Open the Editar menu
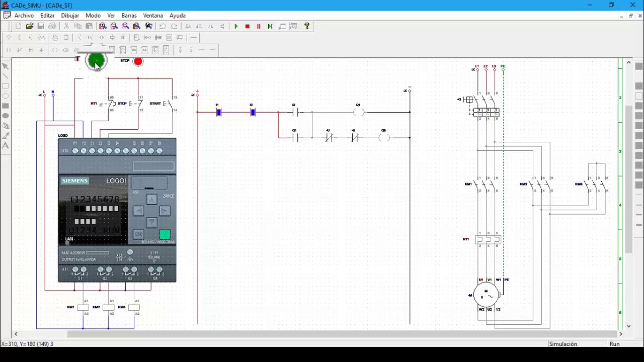The width and height of the screenshot is (644, 362). tap(47, 16)
